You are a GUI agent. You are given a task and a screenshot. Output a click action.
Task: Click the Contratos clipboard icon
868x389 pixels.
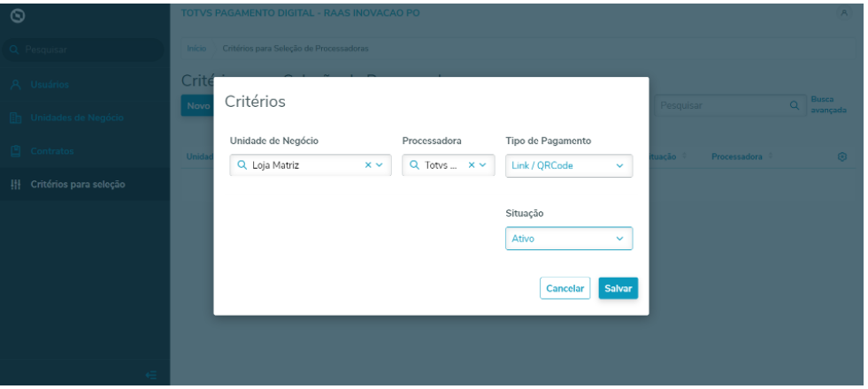coord(16,151)
